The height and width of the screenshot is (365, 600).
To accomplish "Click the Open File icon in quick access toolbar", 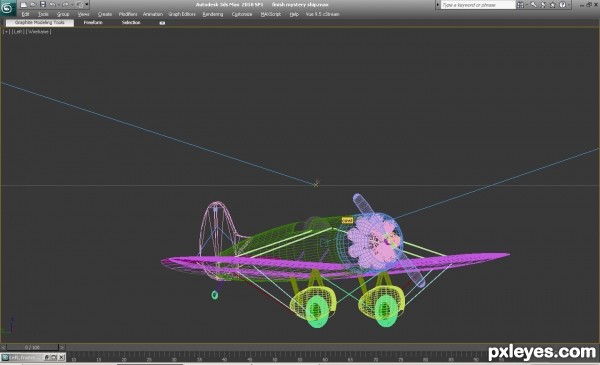I will (33, 5).
